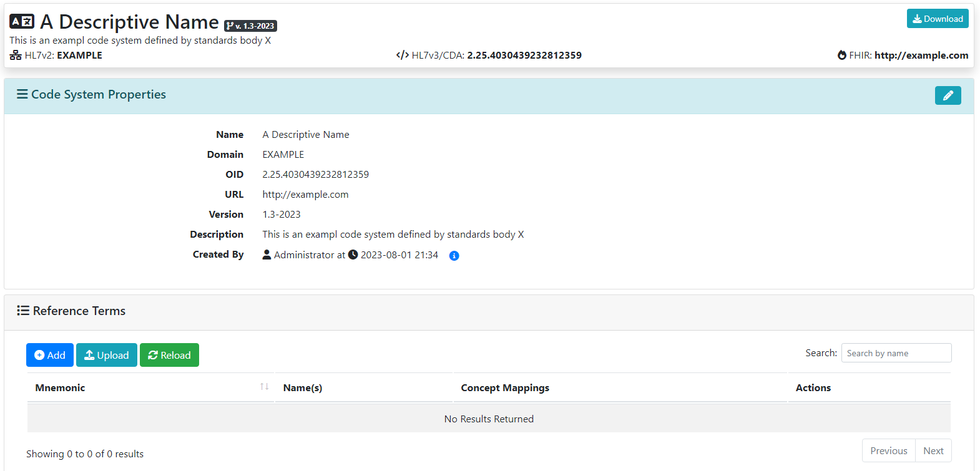Upload reference terms file
This screenshot has height=471, width=980.
pos(107,355)
